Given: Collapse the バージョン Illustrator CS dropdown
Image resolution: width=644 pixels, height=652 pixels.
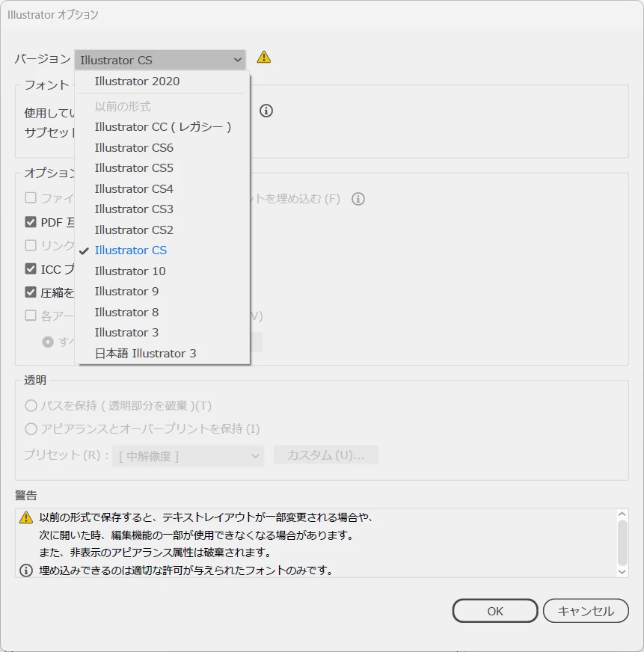Looking at the screenshot, I should [x=160, y=60].
